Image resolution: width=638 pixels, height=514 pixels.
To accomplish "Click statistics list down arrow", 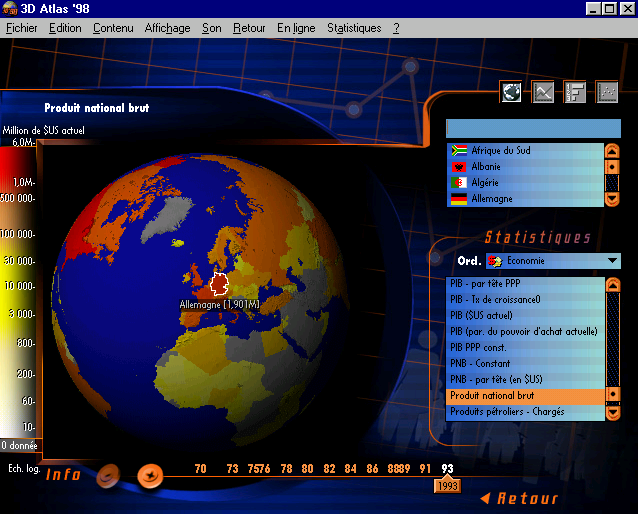I will pyautogui.click(x=613, y=413).
